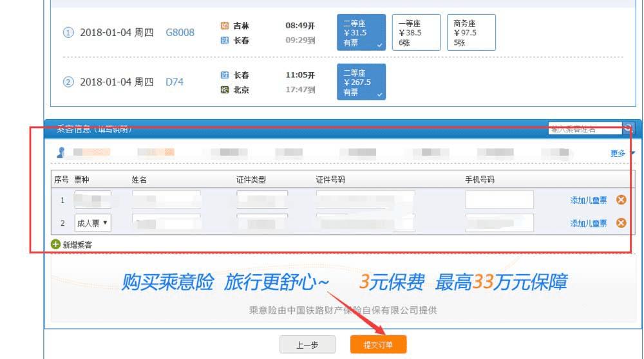Focus phone number field for passenger 2
Image resolution: width=644 pixels, height=359 pixels.
[x=500, y=223]
